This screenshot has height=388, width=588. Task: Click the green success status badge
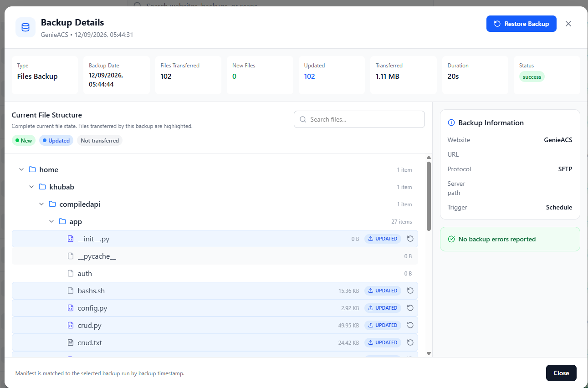(x=532, y=77)
